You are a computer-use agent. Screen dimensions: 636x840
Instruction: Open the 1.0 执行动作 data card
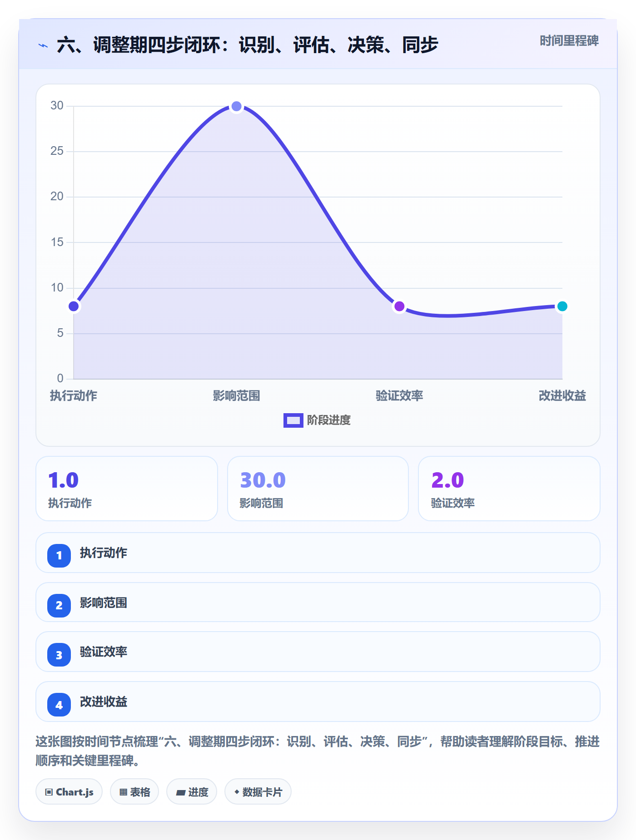127,489
